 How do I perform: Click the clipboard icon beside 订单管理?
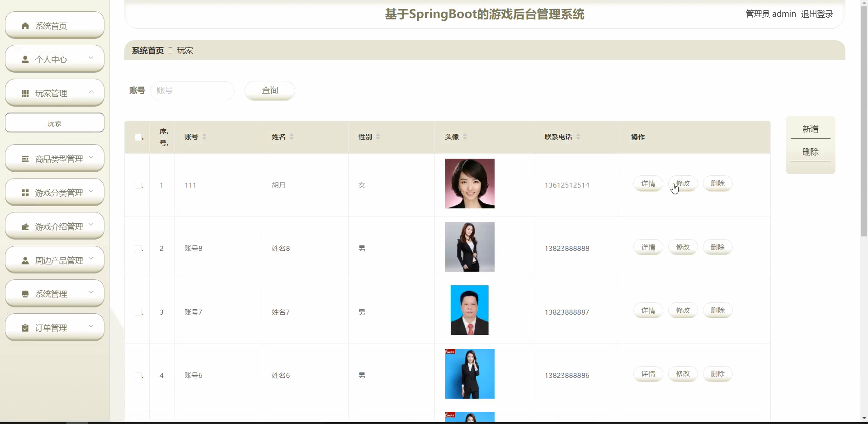pyautogui.click(x=25, y=328)
